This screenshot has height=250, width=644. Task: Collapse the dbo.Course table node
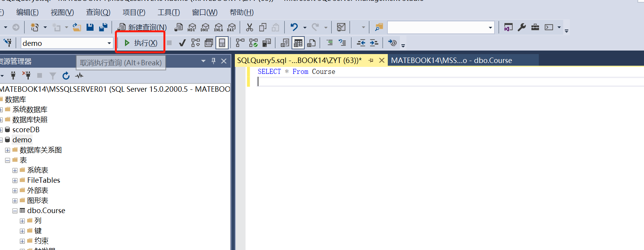click(15, 211)
